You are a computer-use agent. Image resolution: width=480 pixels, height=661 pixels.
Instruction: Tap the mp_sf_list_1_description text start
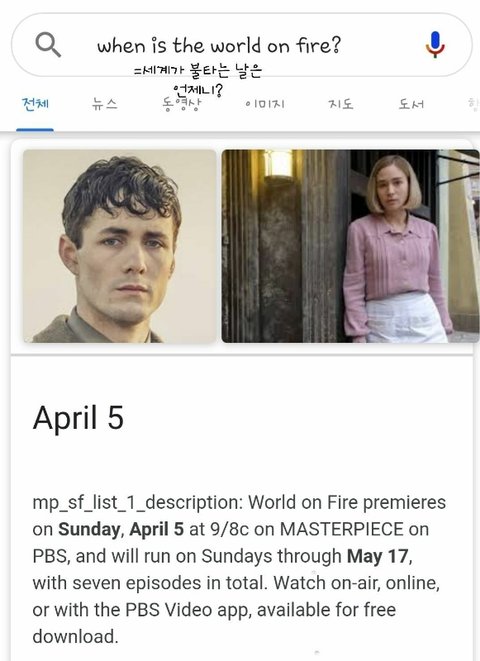click(137, 502)
